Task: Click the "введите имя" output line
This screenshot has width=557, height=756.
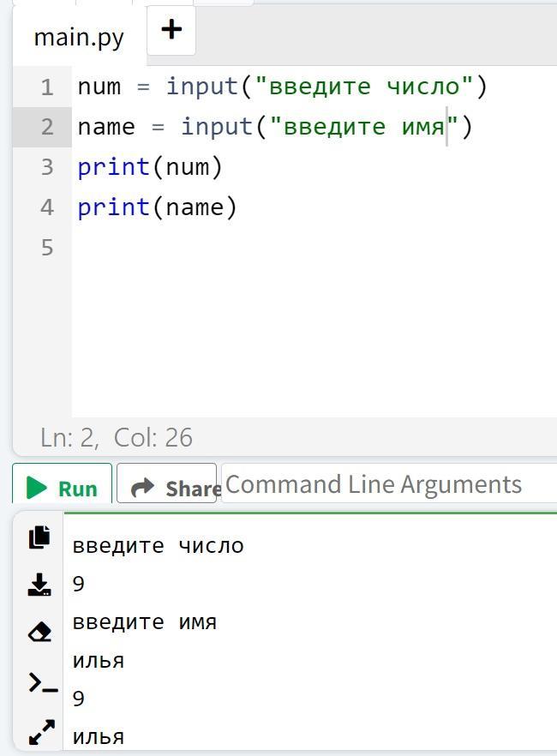Action: point(145,622)
